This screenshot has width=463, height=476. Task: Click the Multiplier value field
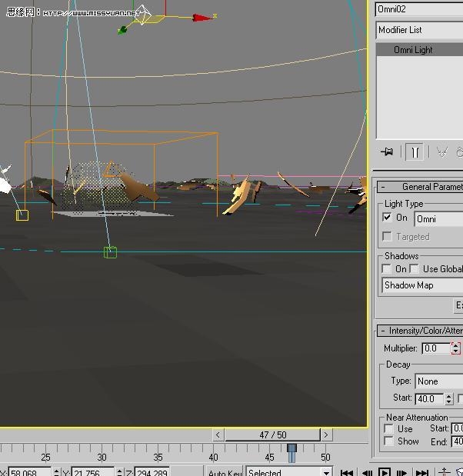click(435, 348)
